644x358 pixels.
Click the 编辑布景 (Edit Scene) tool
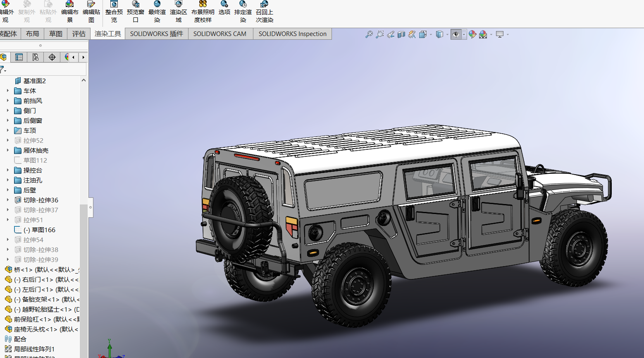click(x=70, y=12)
